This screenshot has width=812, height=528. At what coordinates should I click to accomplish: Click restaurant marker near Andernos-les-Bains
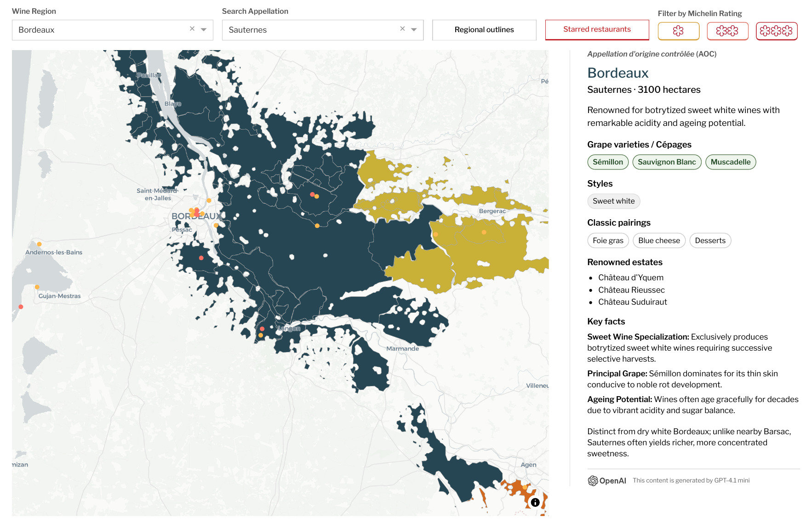tap(40, 244)
